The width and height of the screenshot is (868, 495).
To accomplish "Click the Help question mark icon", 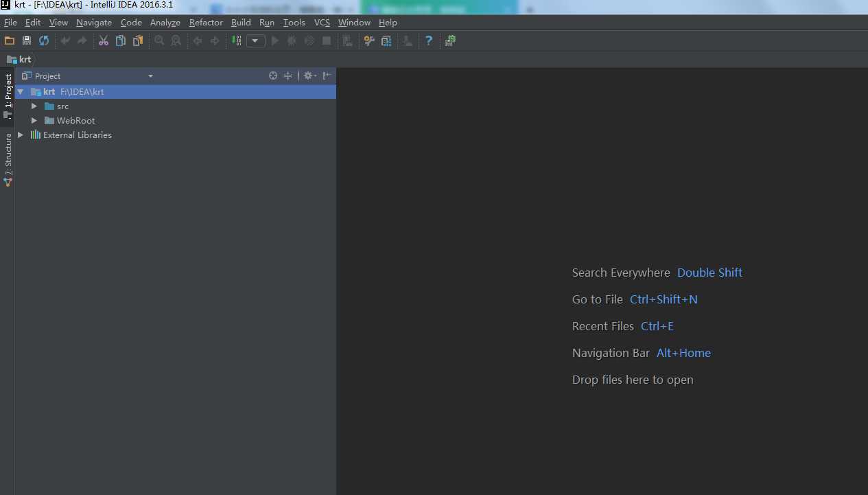I will point(429,41).
